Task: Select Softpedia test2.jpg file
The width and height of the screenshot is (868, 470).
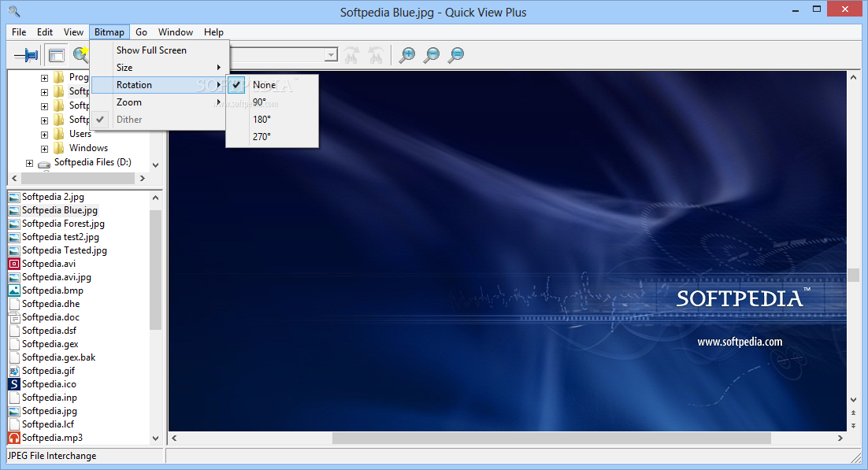Action: (61, 237)
